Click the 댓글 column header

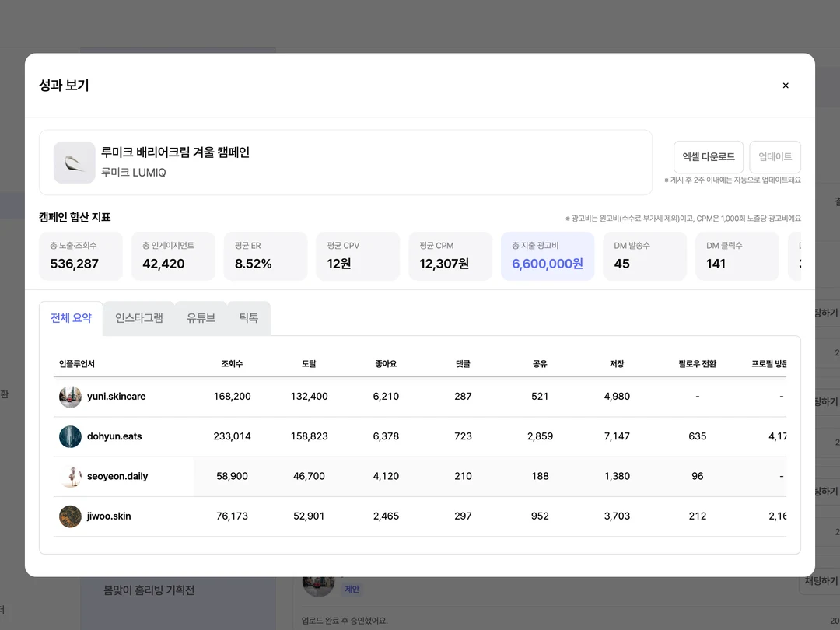(463, 364)
